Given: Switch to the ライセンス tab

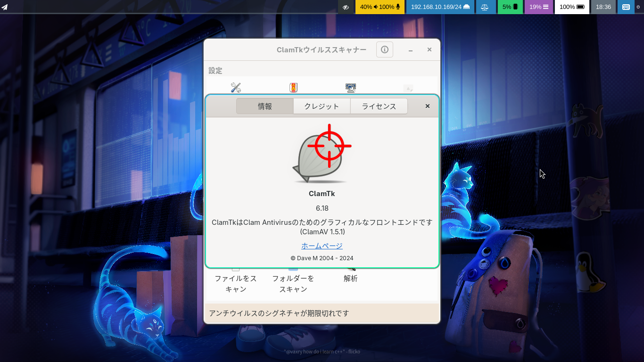Looking at the screenshot, I should click(x=379, y=106).
